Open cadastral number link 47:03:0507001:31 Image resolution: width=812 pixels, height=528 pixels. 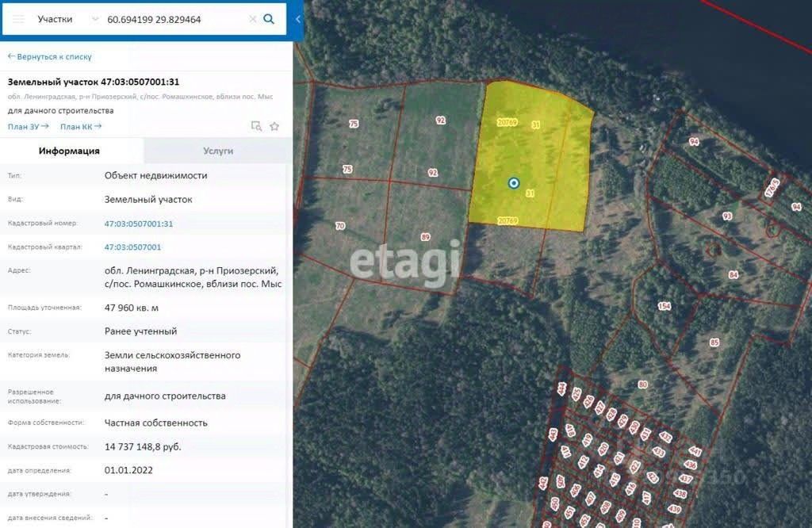pos(139,224)
